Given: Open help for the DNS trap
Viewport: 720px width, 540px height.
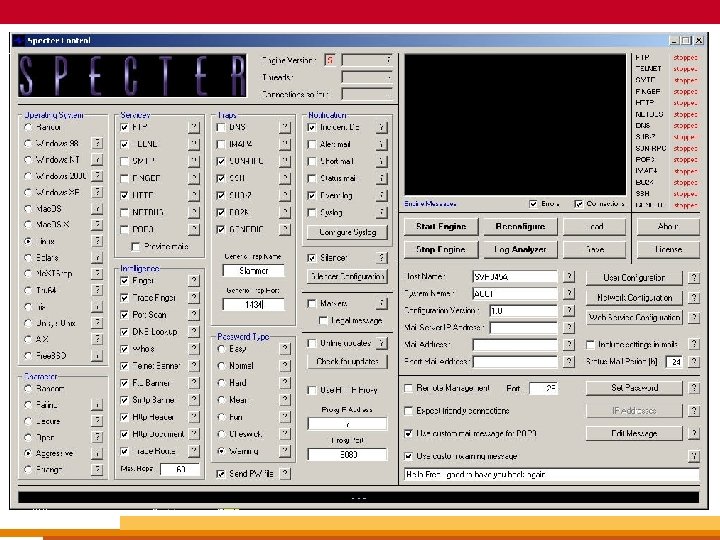Looking at the screenshot, I should coord(285,127).
